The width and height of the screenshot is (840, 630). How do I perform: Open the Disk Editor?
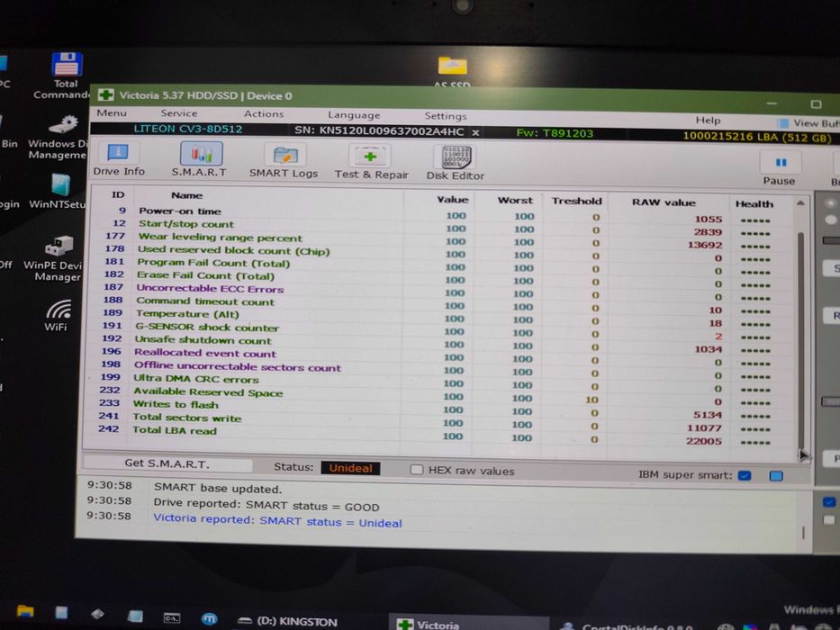[456, 163]
